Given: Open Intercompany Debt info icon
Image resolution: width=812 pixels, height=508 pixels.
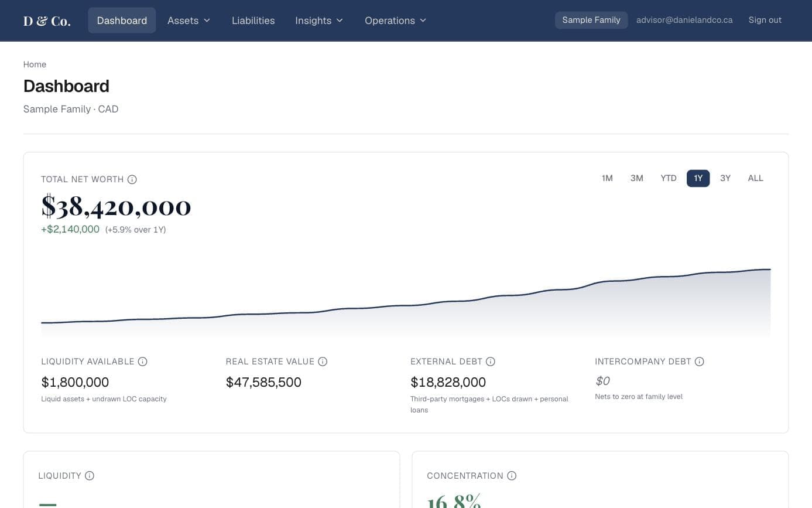Looking at the screenshot, I should [x=699, y=362].
